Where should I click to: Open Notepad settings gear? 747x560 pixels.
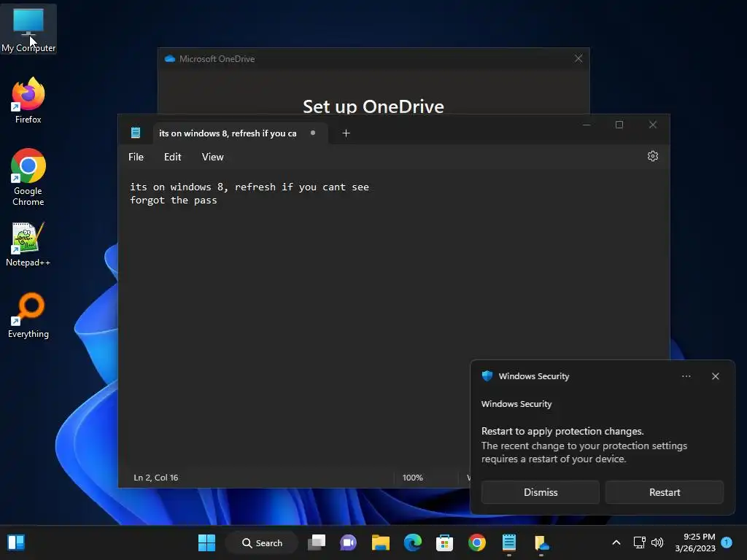click(653, 156)
